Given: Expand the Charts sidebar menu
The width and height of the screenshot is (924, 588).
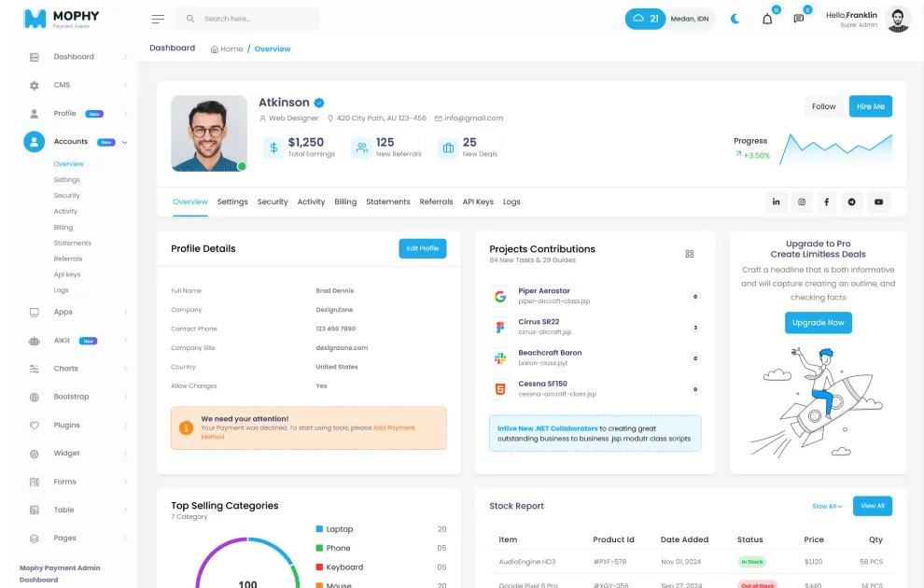Looking at the screenshot, I should (78, 369).
